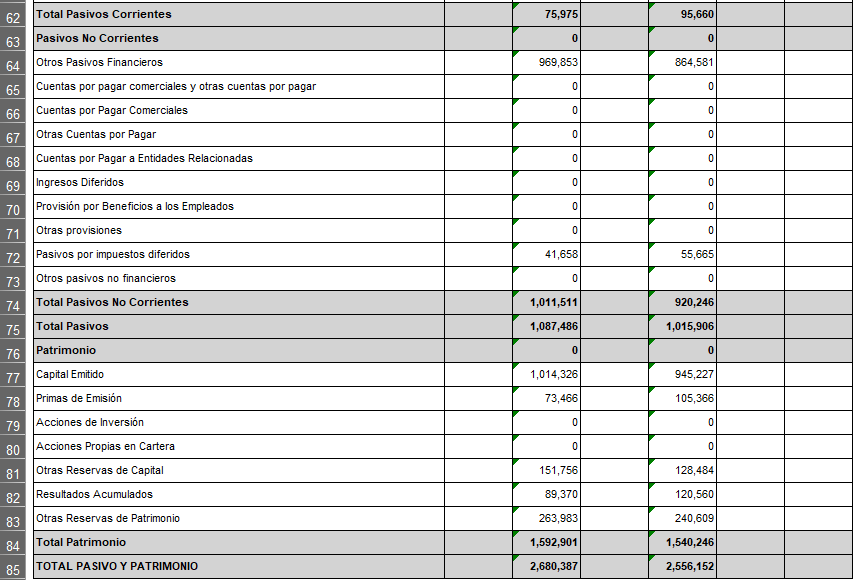
Task: Click the 'Pasivos por impuestos diferidos' cell
Action: coord(237,254)
